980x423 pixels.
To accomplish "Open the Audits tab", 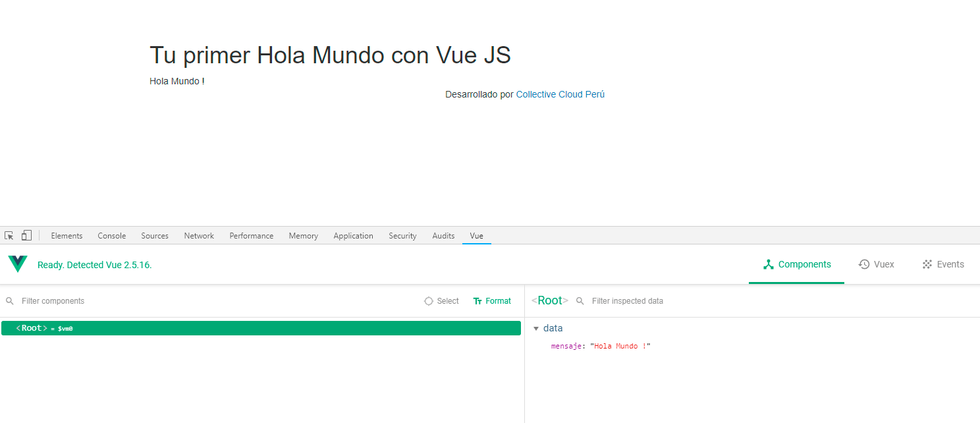I will tap(443, 236).
